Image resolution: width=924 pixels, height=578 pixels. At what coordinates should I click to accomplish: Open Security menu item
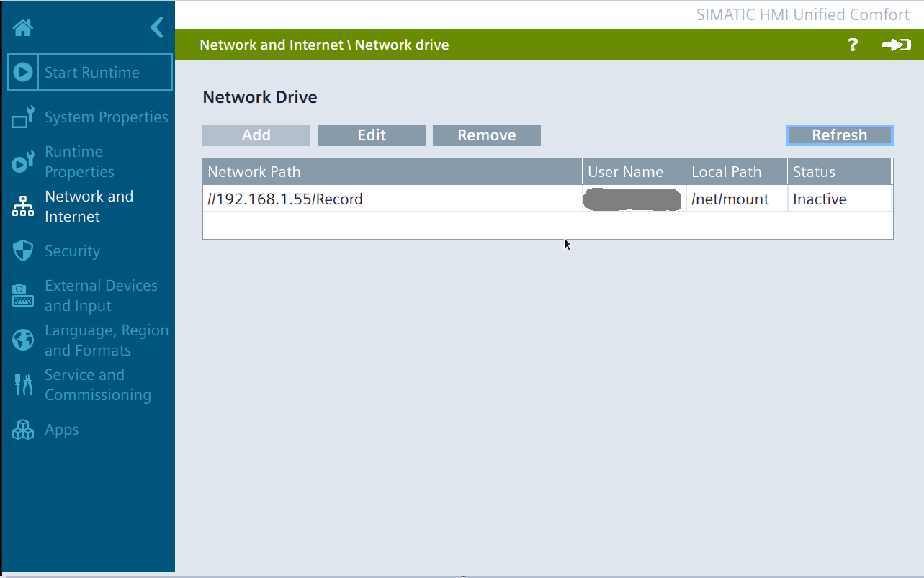pyautogui.click(x=72, y=251)
